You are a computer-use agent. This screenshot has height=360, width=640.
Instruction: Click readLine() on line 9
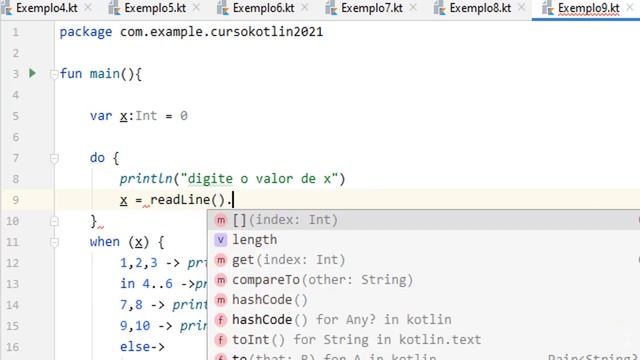point(188,200)
